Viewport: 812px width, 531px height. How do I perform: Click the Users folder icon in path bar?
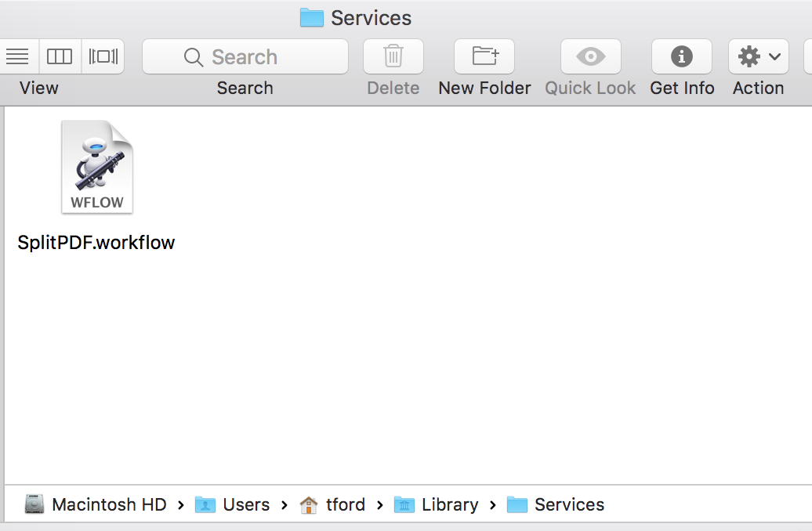[205, 504]
